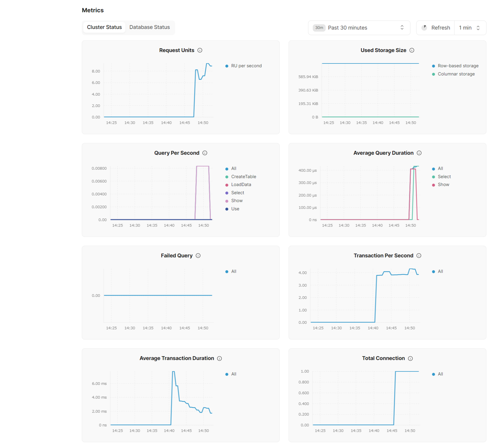Show info for Transaction Per Second

click(419, 256)
